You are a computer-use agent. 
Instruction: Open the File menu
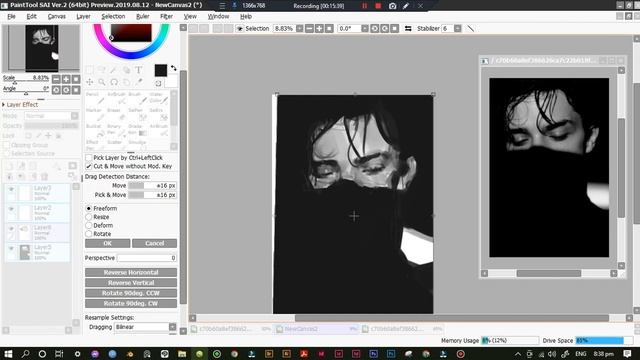11,16
